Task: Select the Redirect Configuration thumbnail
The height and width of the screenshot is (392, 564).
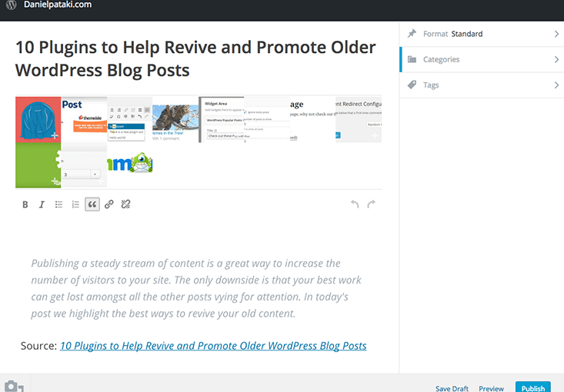Action: [x=359, y=120]
